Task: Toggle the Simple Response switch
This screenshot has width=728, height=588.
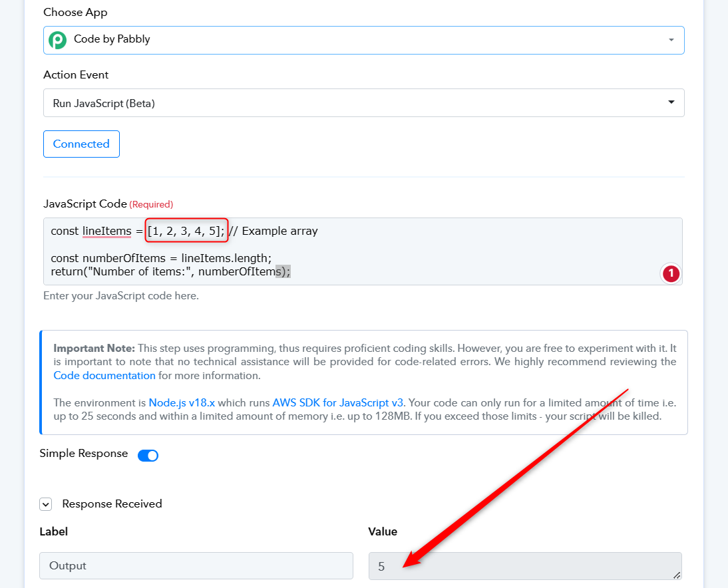Action: pyautogui.click(x=148, y=455)
